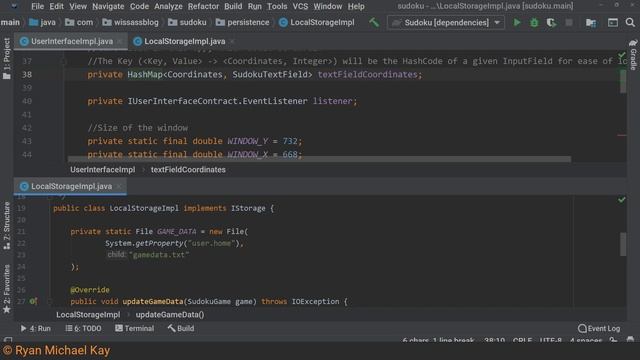Click the window-shaped icon beside the search magnifier
The width and height of the screenshot is (640, 360).
[x=613, y=22]
